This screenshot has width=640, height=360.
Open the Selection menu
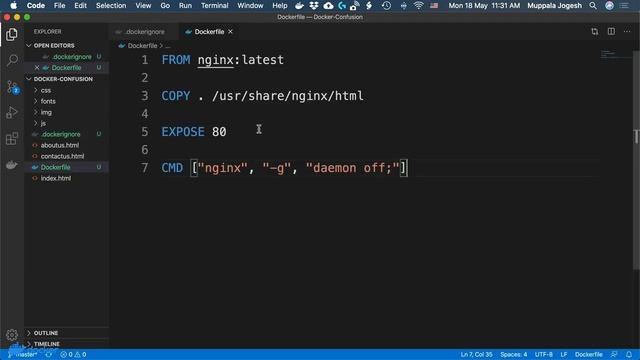(111, 6)
